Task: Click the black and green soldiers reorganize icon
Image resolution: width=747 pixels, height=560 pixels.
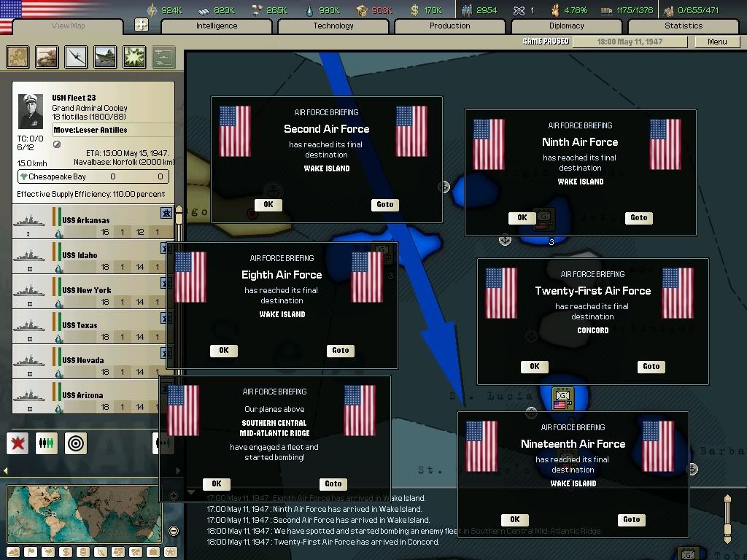Action: click(x=47, y=443)
